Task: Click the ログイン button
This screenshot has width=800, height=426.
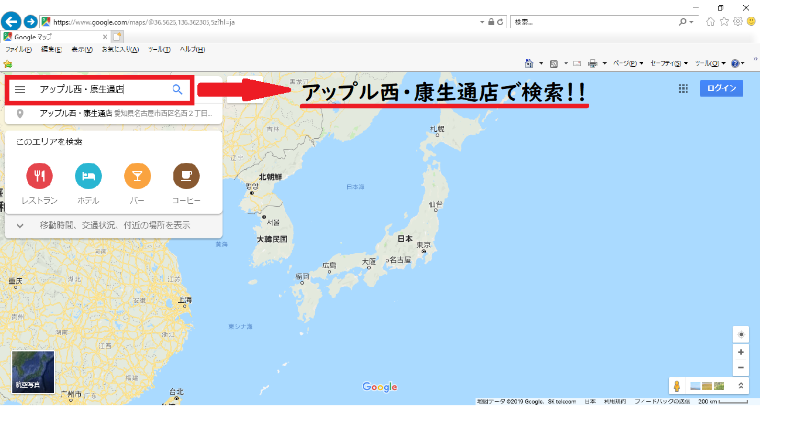Action: (x=721, y=88)
